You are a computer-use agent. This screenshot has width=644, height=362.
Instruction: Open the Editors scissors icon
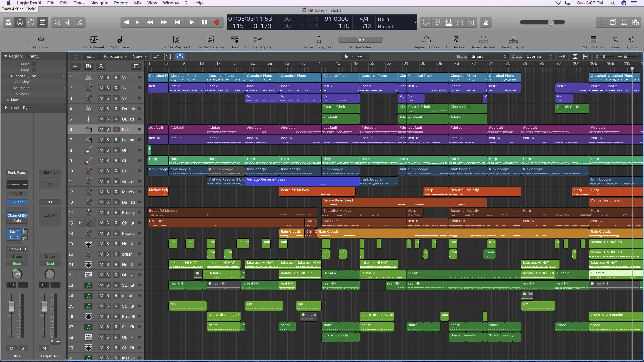tap(80, 22)
